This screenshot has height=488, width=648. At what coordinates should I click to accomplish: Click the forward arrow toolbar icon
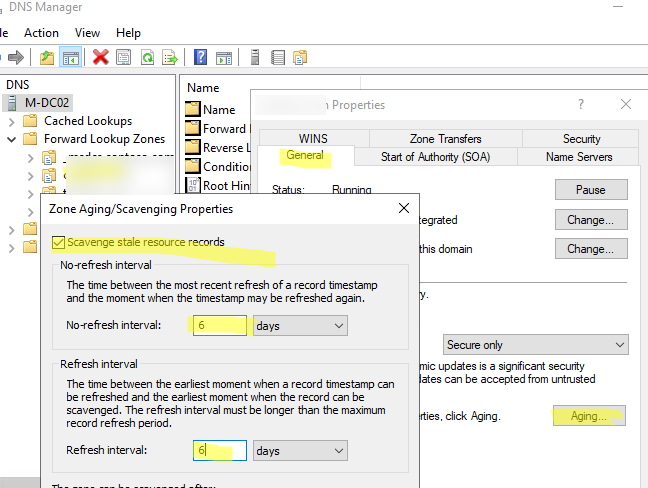click(x=16, y=57)
